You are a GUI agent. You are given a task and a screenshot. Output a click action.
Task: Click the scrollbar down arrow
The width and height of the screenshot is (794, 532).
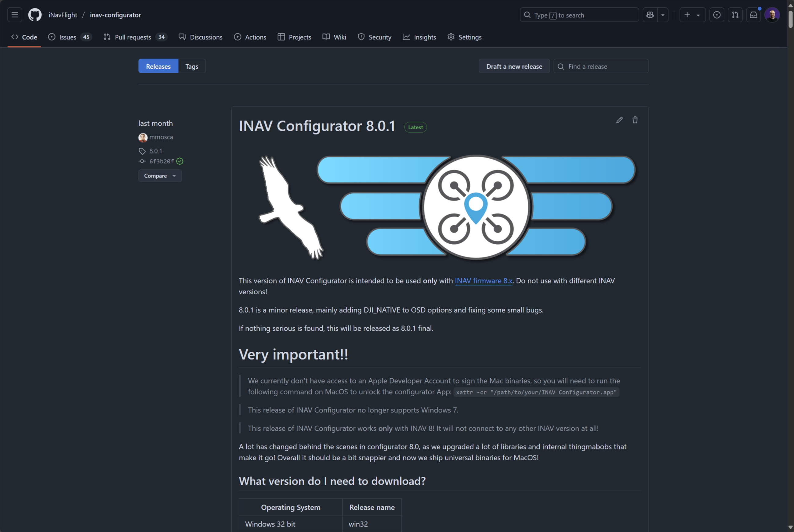coord(790,528)
